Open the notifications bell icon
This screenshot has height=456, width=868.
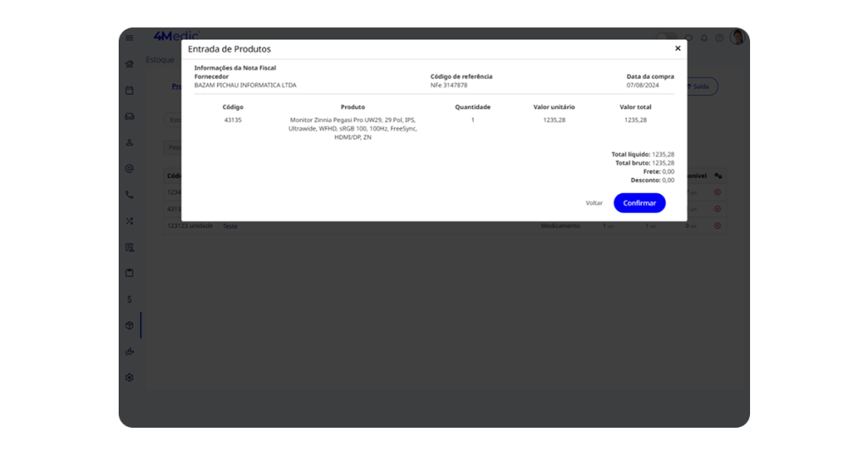pos(704,38)
